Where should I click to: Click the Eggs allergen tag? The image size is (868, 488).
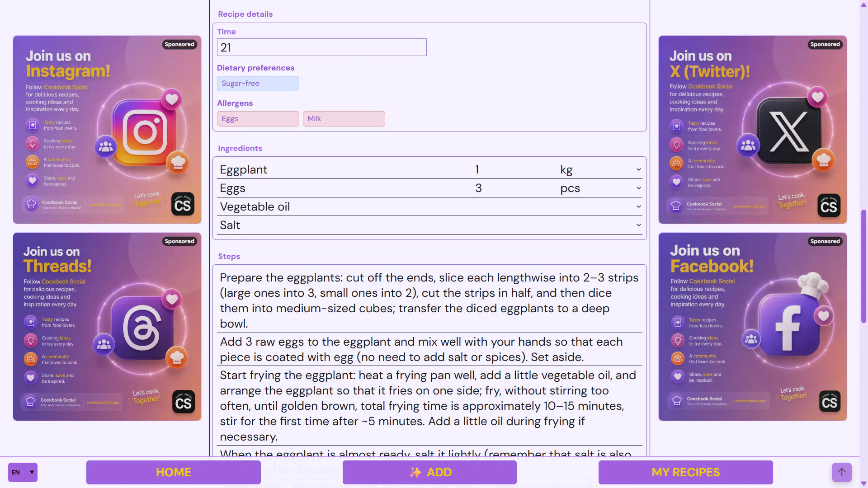pos(258,119)
